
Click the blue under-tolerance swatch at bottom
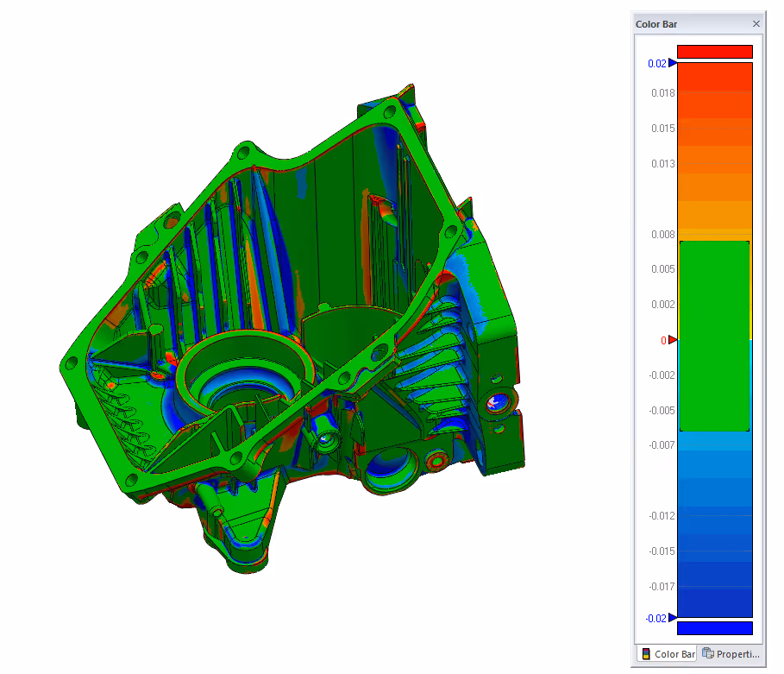(x=714, y=628)
